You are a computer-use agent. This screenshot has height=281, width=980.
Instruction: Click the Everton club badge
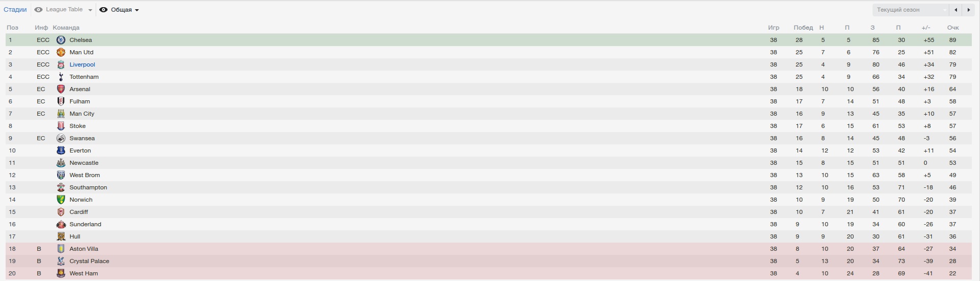(61, 150)
